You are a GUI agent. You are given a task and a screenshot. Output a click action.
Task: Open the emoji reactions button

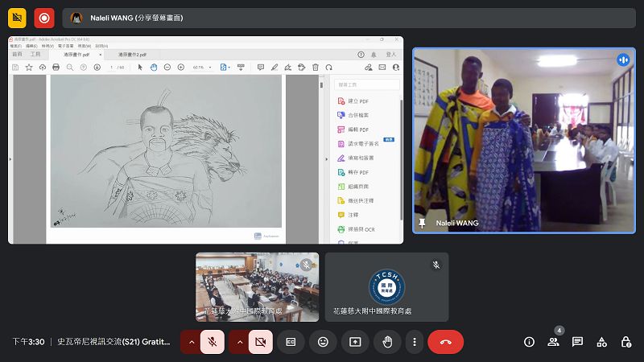tap(323, 342)
